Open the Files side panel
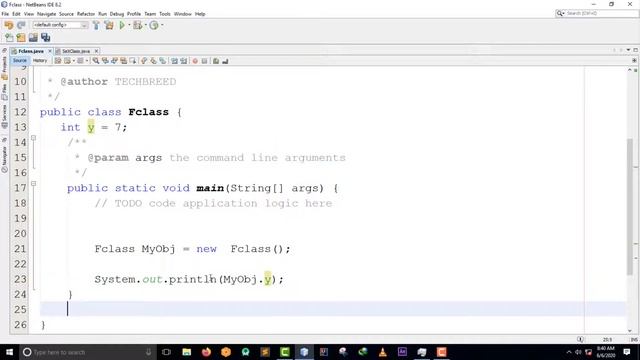This screenshot has height=360, width=640. point(4,91)
